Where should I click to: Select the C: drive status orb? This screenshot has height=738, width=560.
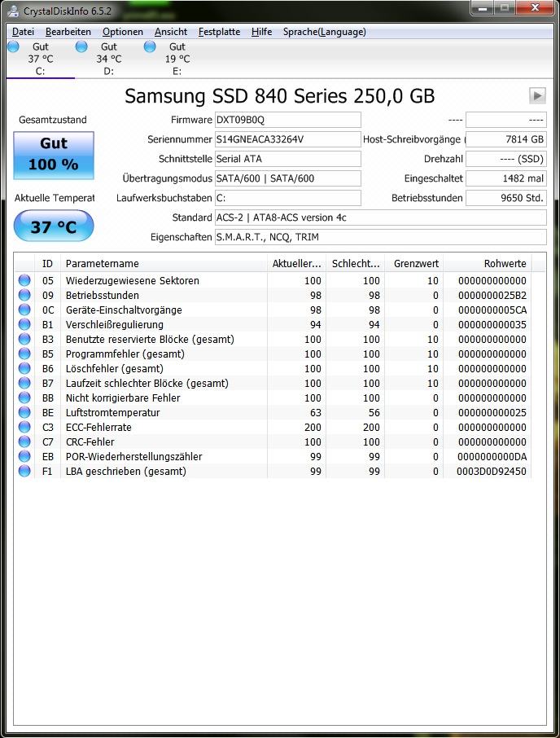[x=14, y=46]
